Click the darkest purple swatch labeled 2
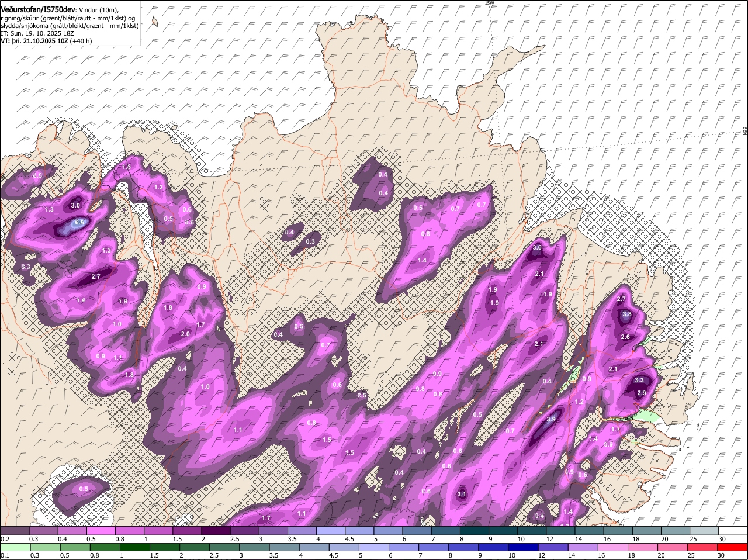This screenshot has height=560, width=748. [x=216, y=530]
